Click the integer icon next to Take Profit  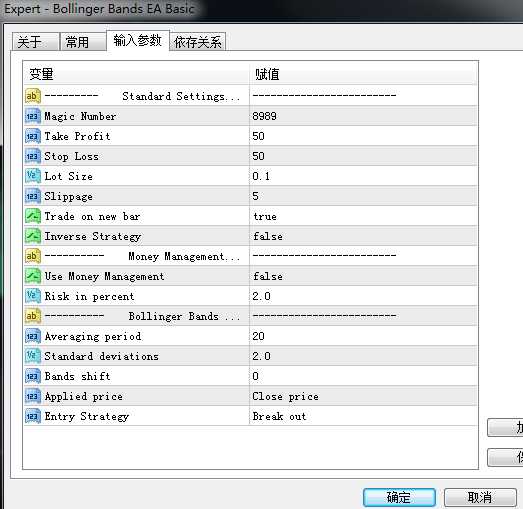click(33, 136)
